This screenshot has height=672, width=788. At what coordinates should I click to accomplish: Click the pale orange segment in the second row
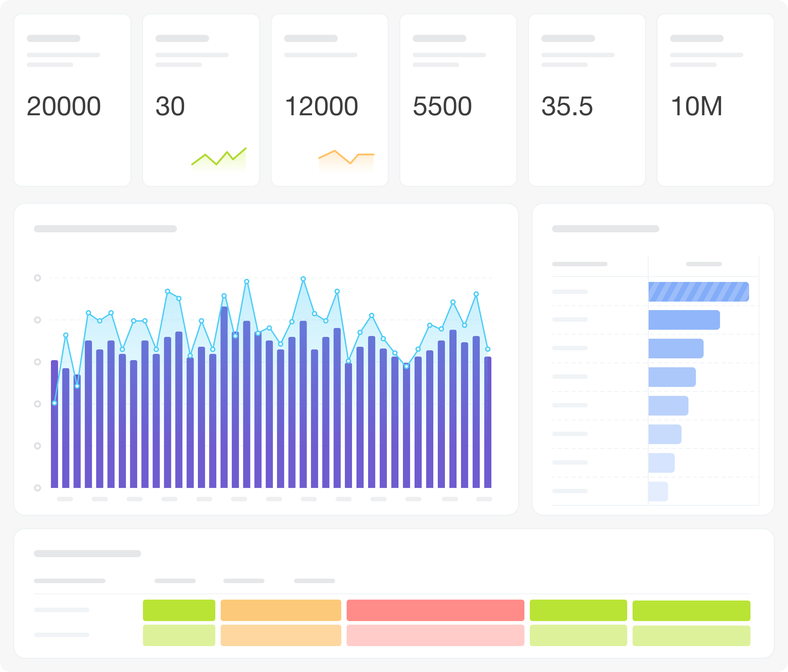281,635
